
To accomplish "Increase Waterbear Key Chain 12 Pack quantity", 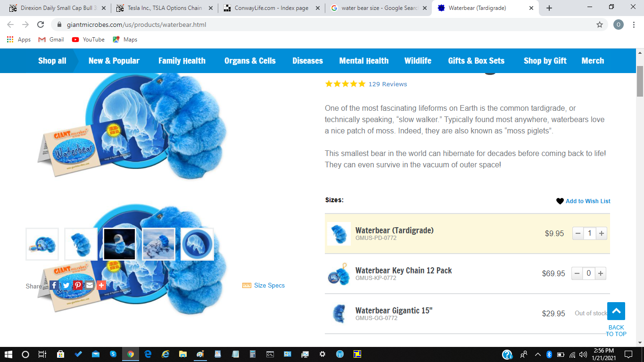I will point(601,273).
